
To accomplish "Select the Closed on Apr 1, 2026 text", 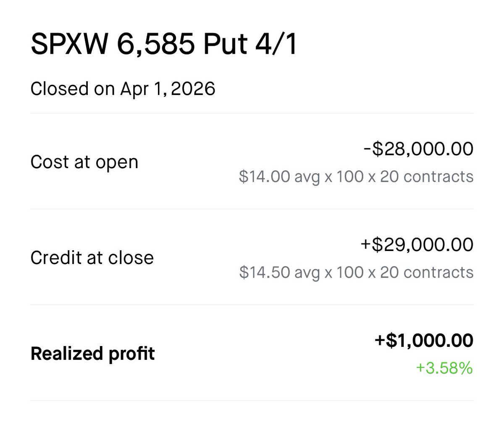I will click(x=123, y=89).
